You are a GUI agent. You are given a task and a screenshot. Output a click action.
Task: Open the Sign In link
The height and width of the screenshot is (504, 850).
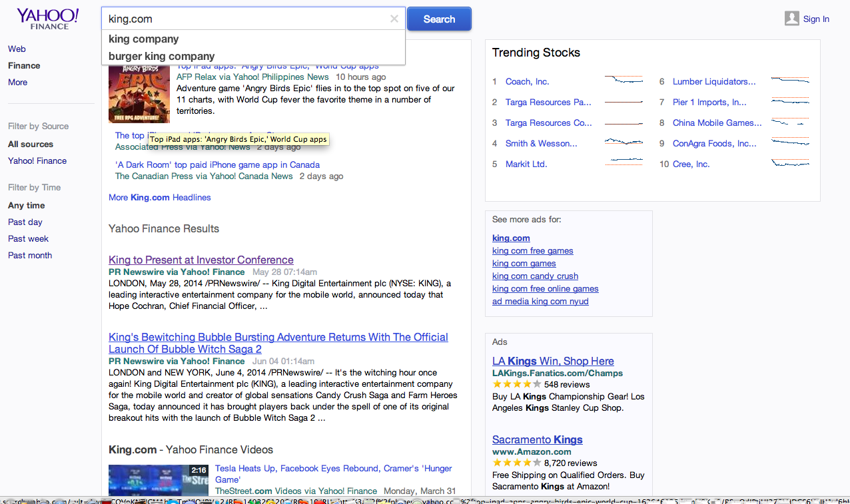816,19
